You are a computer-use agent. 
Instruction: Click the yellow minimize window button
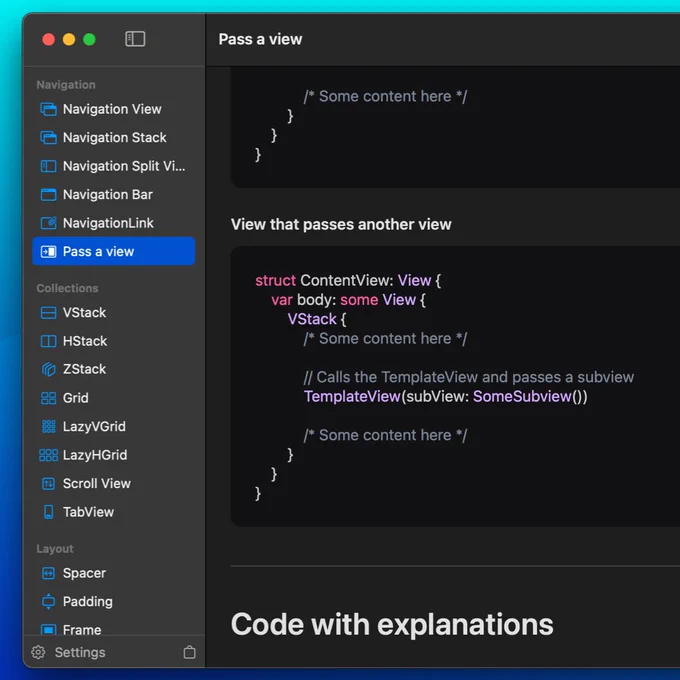pos(69,39)
